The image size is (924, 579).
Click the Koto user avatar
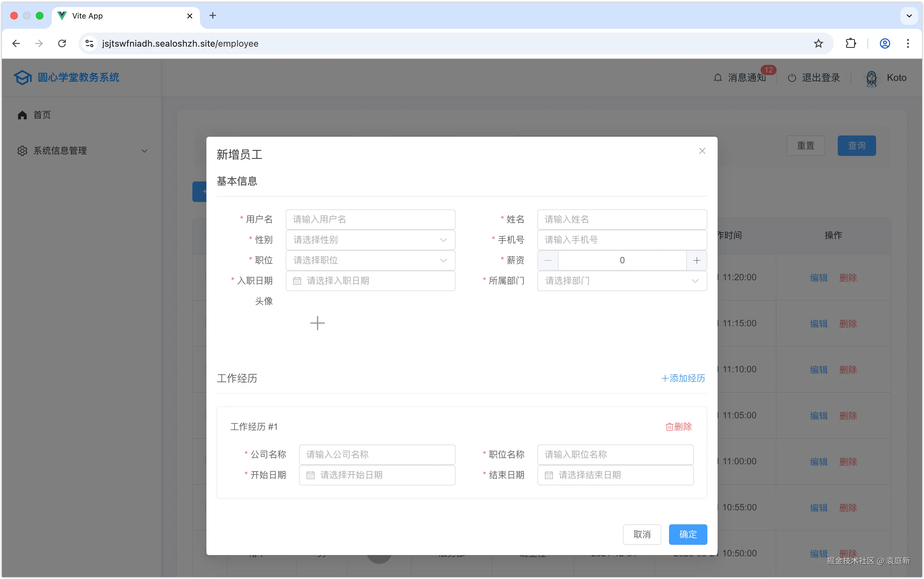click(871, 78)
